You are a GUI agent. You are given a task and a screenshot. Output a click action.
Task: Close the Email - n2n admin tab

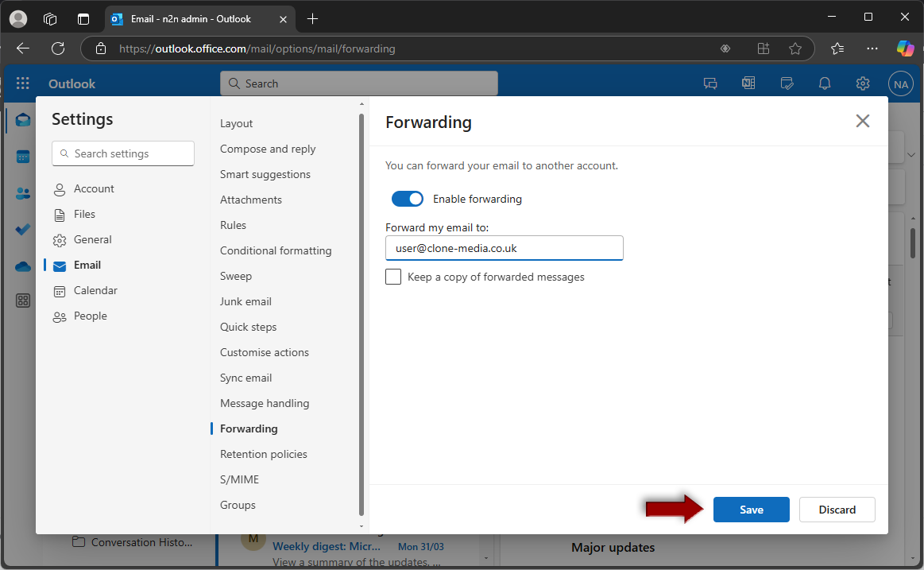(283, 19)
